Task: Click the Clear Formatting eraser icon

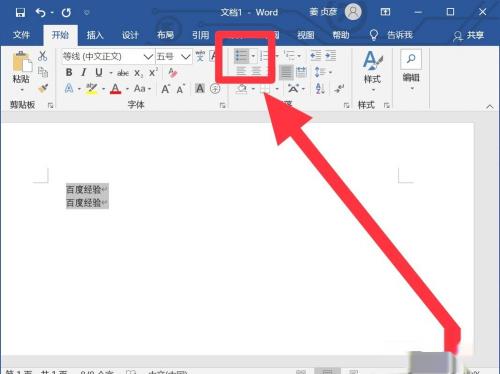Action: tap(172, 72)
